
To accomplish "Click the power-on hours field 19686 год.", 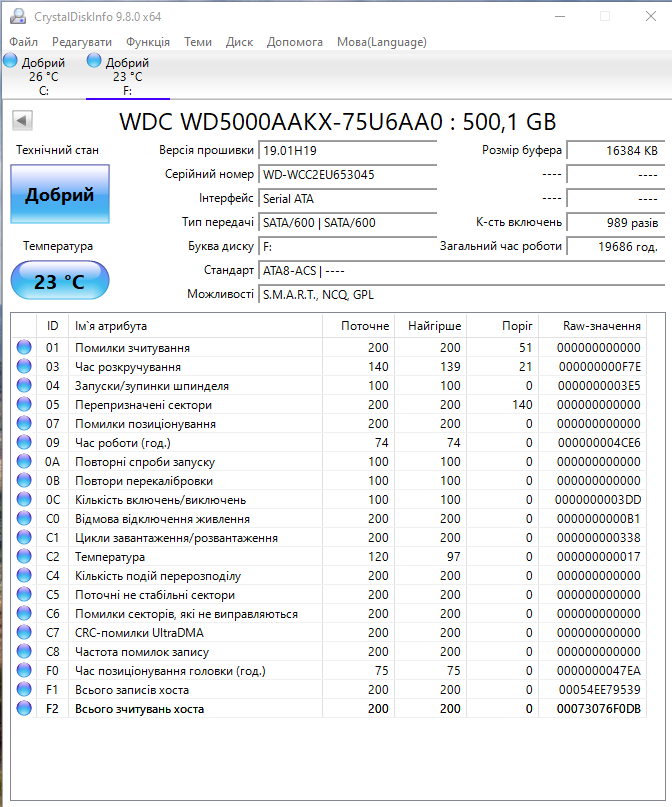I will (615, 247).
